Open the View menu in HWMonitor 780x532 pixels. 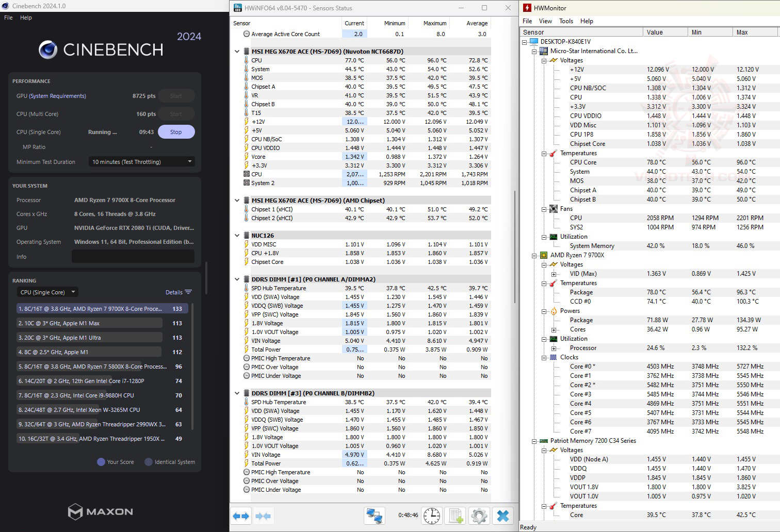[545, 21]
